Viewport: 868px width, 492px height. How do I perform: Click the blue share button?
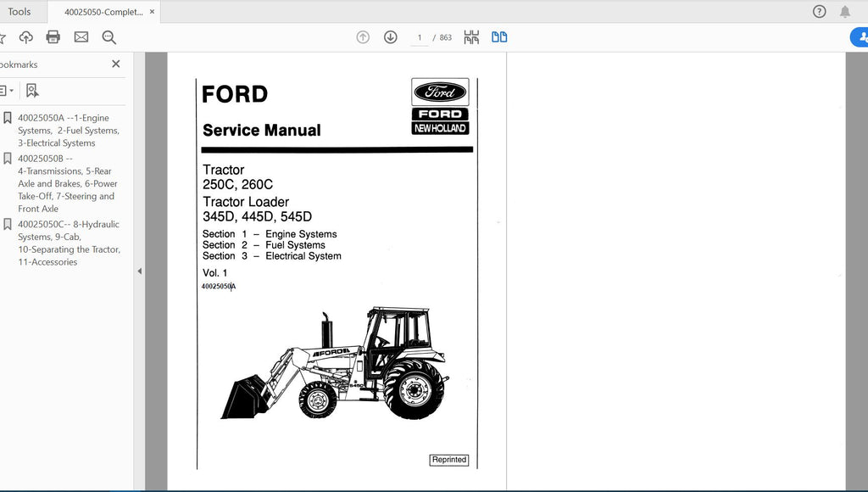pyautogui.click(x=860, y=37)
